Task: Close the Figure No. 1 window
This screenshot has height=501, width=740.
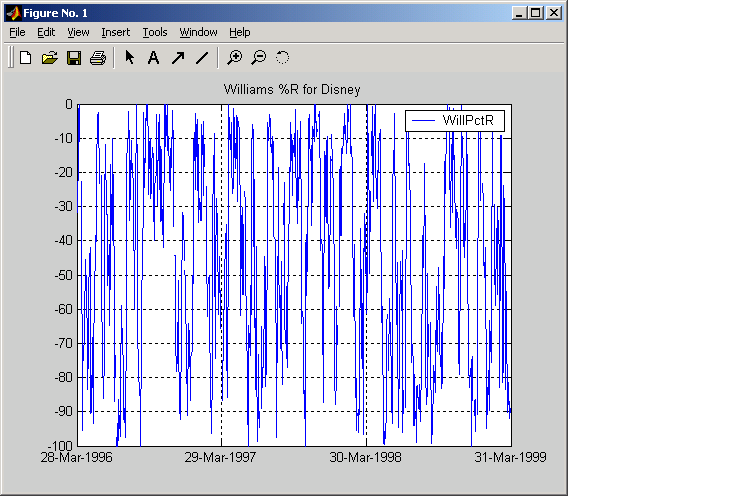Action: (554, 13)
